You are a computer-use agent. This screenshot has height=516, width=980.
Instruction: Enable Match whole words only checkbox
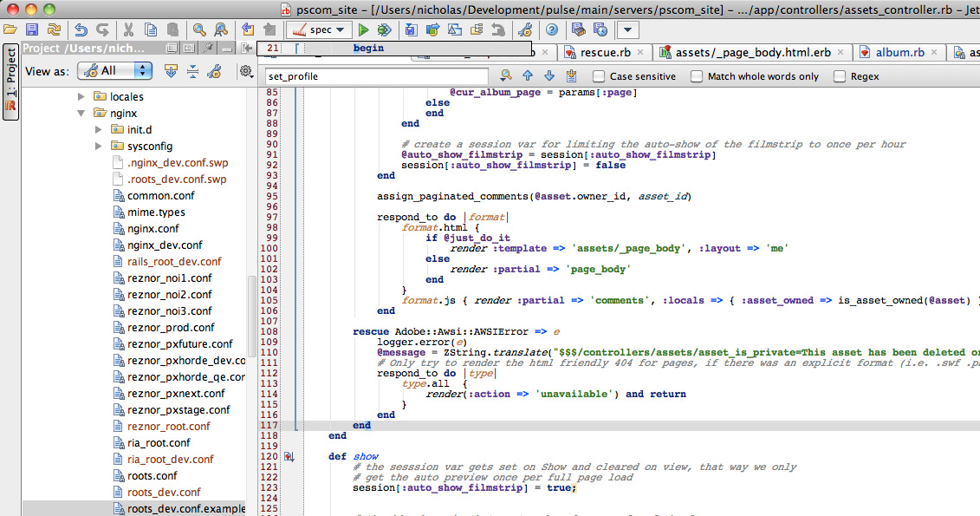tap(697, 76)
